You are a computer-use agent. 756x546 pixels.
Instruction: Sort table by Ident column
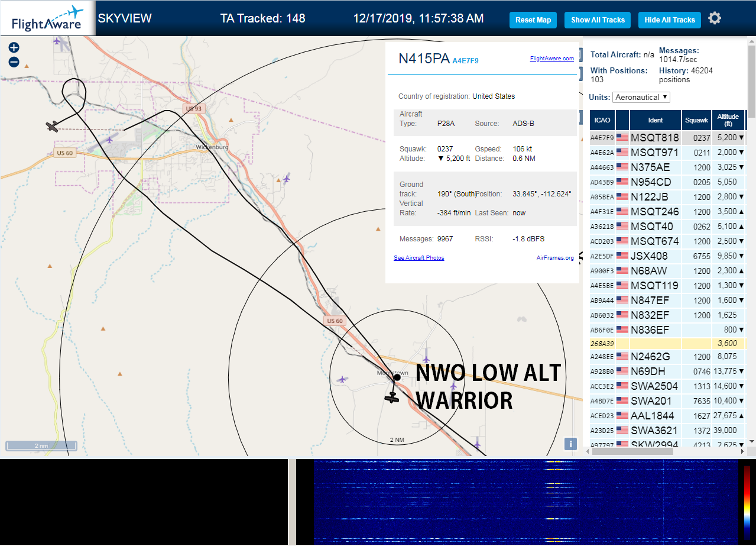click(x=656, y=120)
